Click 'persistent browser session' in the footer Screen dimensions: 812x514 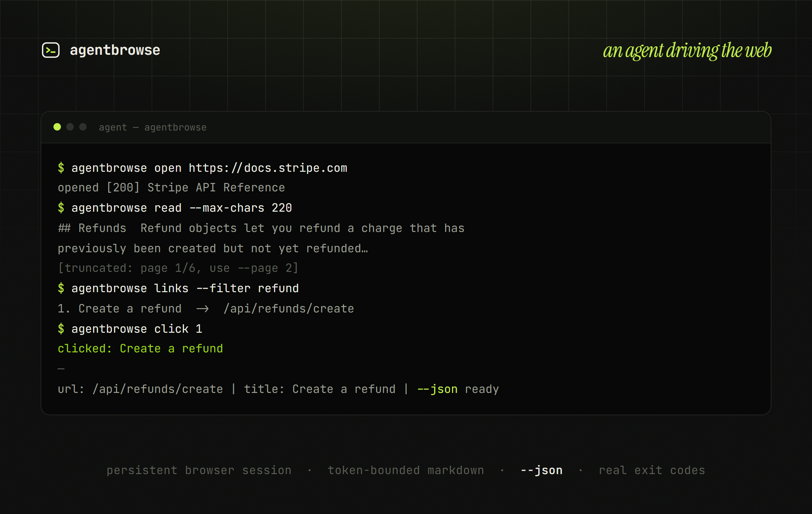click(x=199, y=470)
